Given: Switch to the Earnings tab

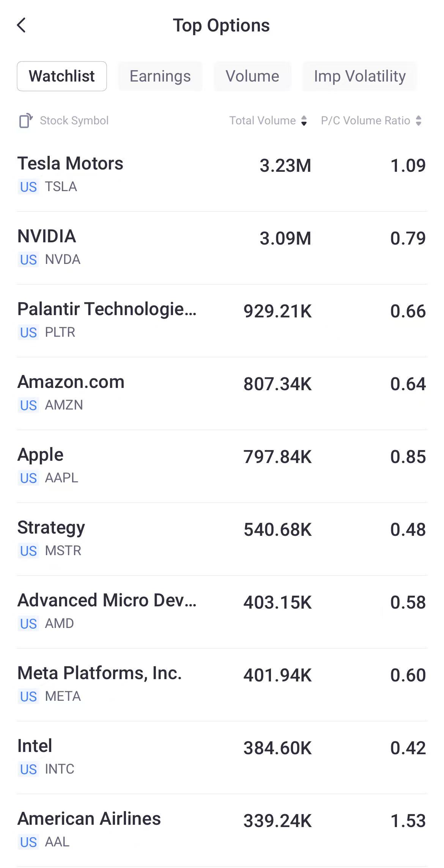Looking at the screenshot, I should (160, 76).
